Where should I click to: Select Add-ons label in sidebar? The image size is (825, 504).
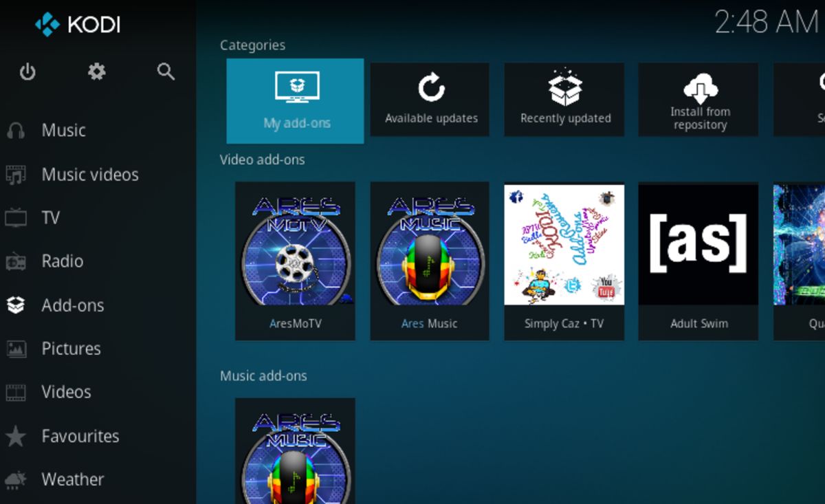pyautogui.click(x=72, y=305)
